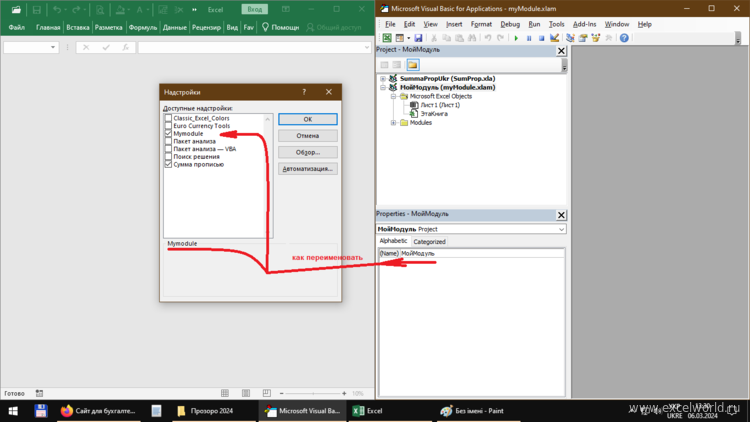Click the (Name) МойМодуль property field
This screenshot has width=750, height=422.
pos(471,254)
